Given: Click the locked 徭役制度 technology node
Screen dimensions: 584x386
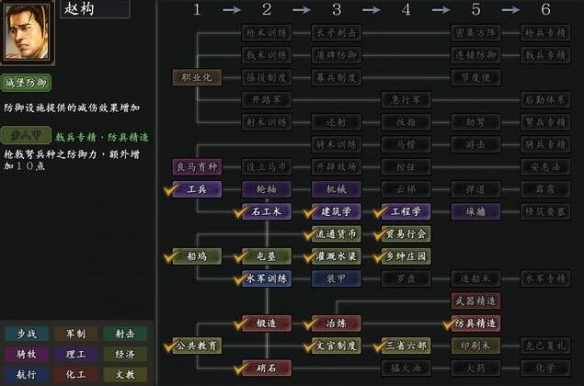Looking at the screenshot, I should 267,77.
